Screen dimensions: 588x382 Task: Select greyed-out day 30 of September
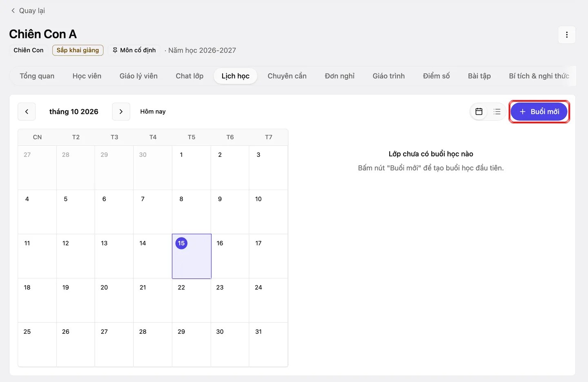[x=153, y=168]
